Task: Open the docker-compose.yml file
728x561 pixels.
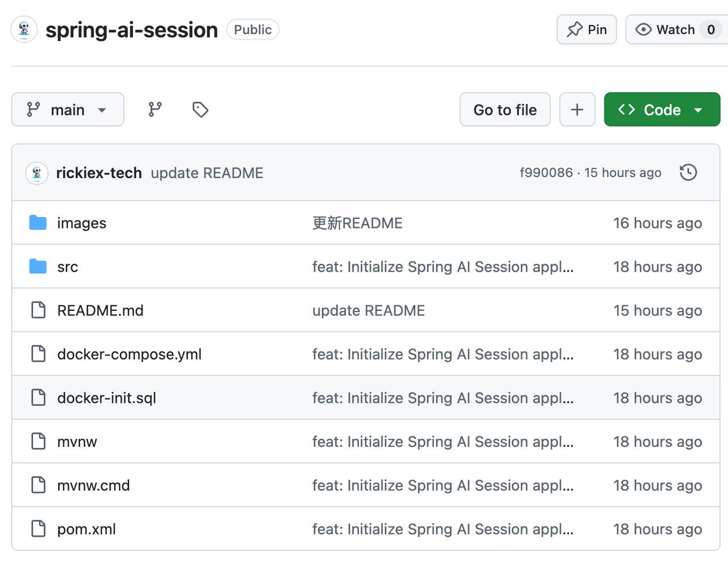Action: (130, 354)
